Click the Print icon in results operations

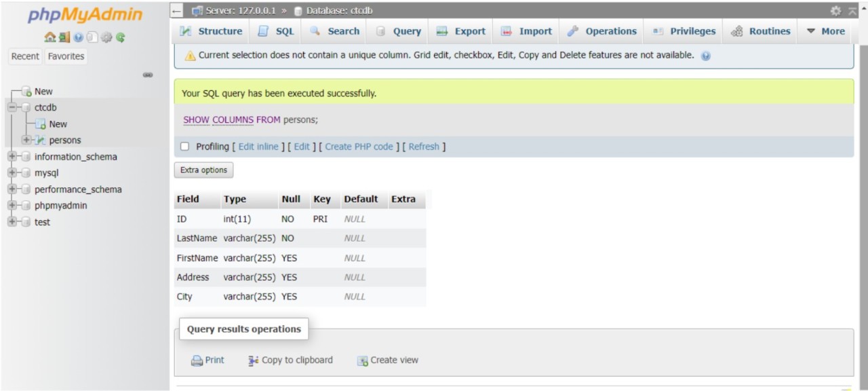coord(197,360)
